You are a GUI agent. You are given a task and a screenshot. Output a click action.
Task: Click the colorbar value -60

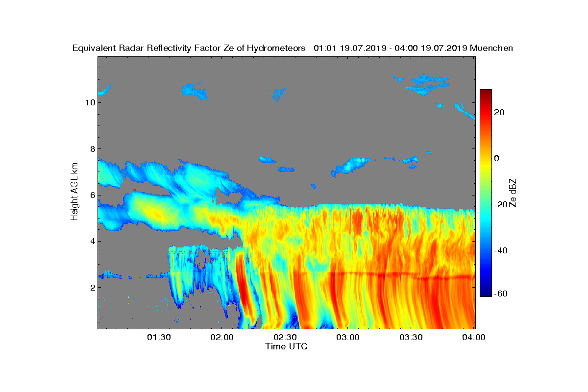pos(500,294)
